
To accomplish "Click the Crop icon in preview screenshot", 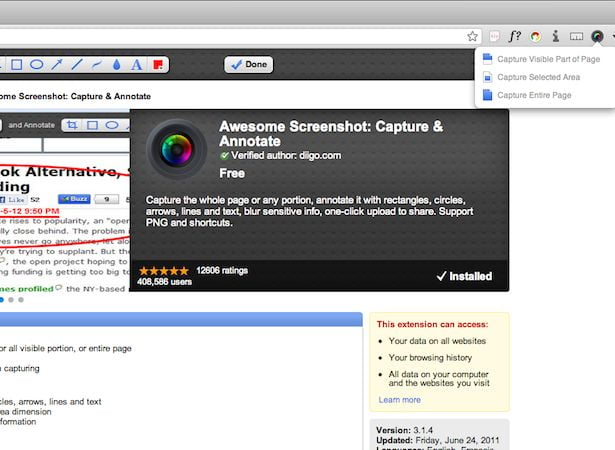I will (72, 125).
